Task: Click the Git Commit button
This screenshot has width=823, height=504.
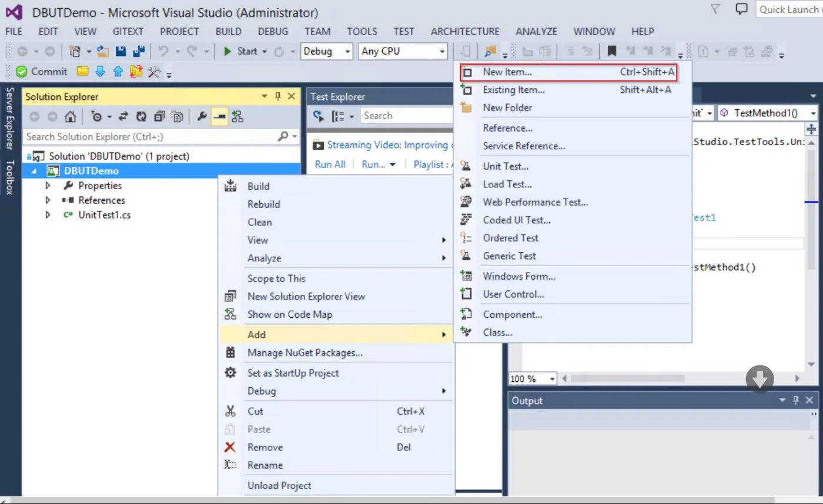Action: click(41, 72)
